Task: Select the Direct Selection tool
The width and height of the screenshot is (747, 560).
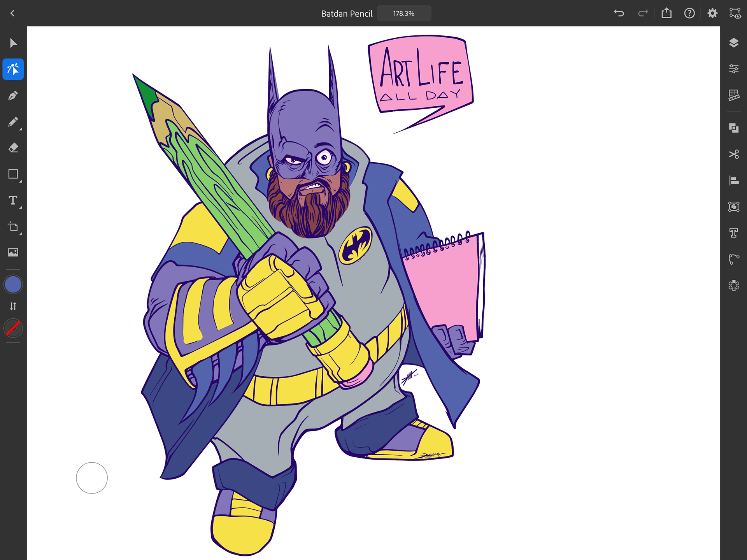Action: (x=13, y=69)
